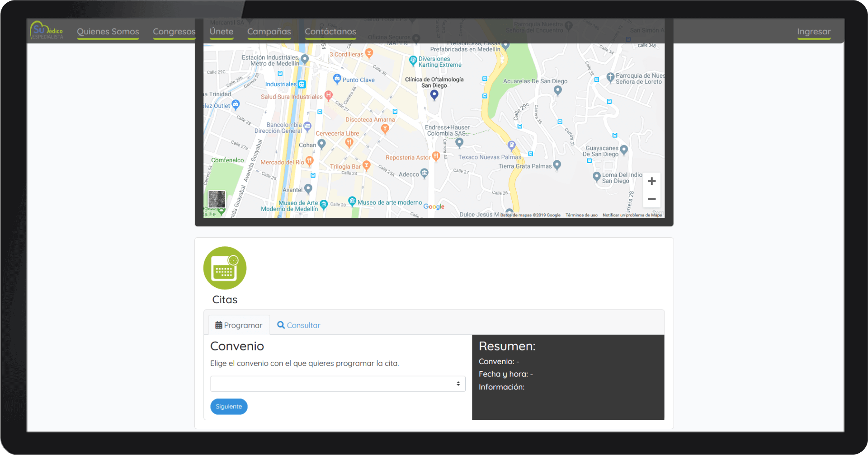Screen dimensions: 868x455
Task: Click the Cervecería Libre restaurant marker
Action: coord(349,142)
